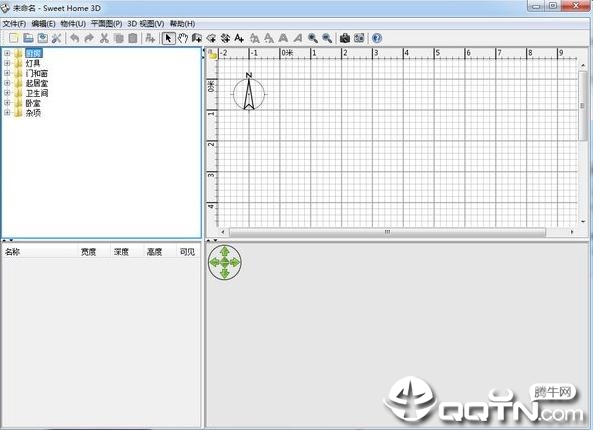593x430 pixels.
Task: Create a photo with the camera icon
Action: pos(345,38)
